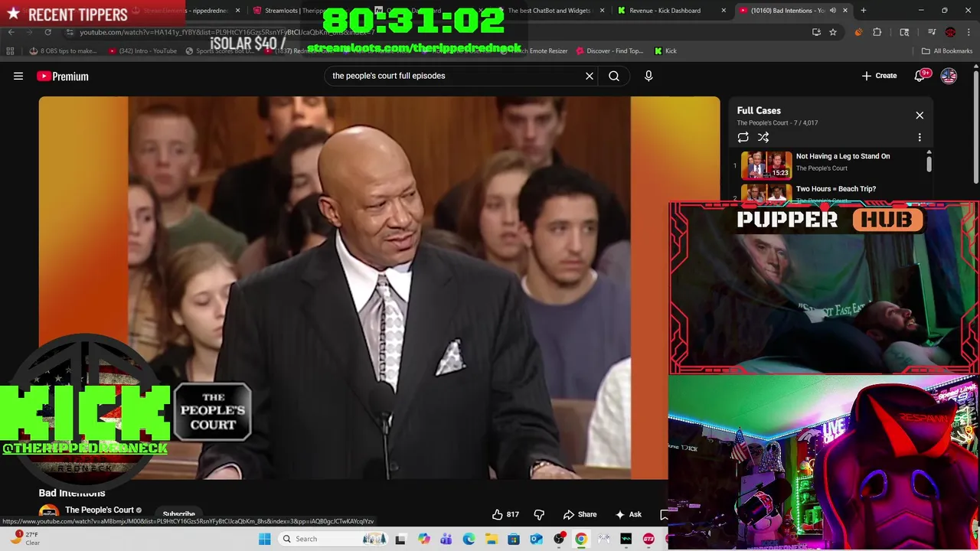Open the Kick bookmark

665,51
